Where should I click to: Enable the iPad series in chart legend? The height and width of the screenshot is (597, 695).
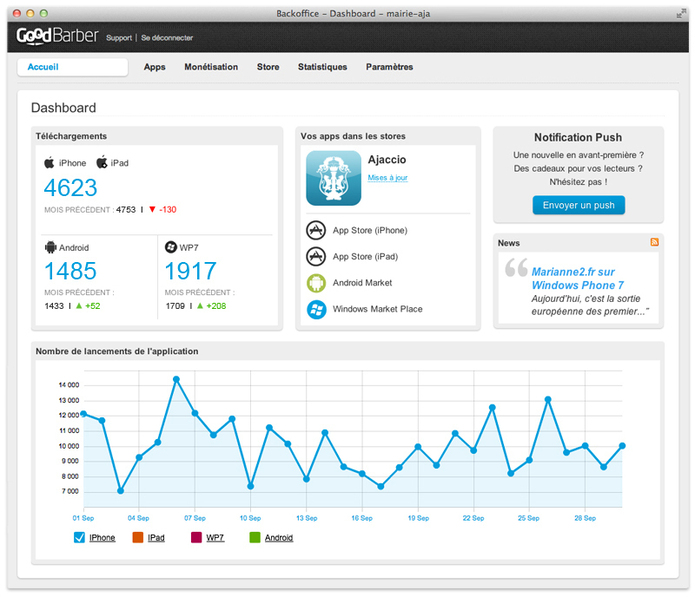point(138,538)
